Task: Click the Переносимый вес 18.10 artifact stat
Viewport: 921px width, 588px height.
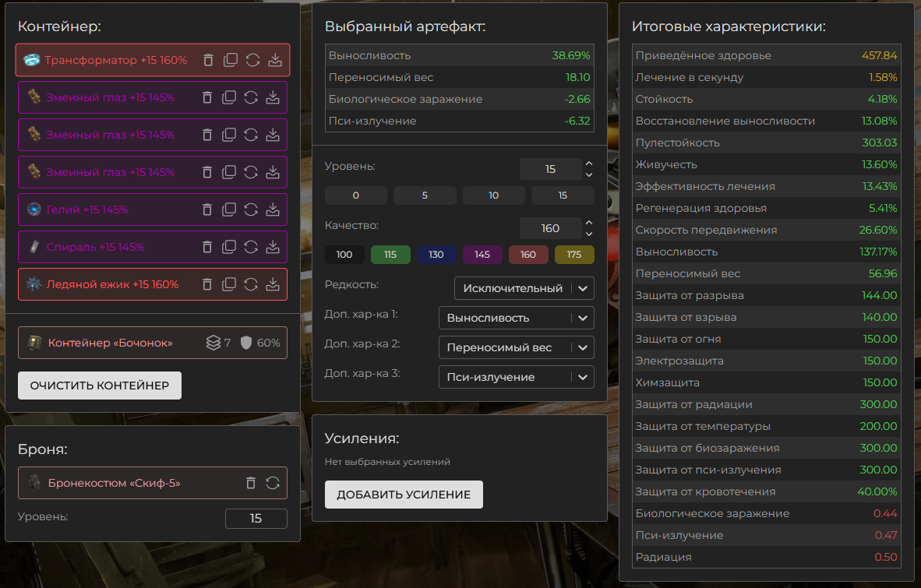Action: [459, 77]
